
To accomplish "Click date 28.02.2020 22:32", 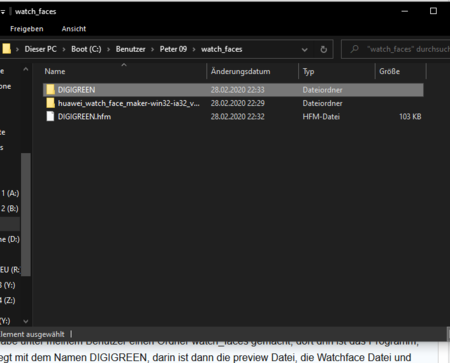I will [237, 116].
